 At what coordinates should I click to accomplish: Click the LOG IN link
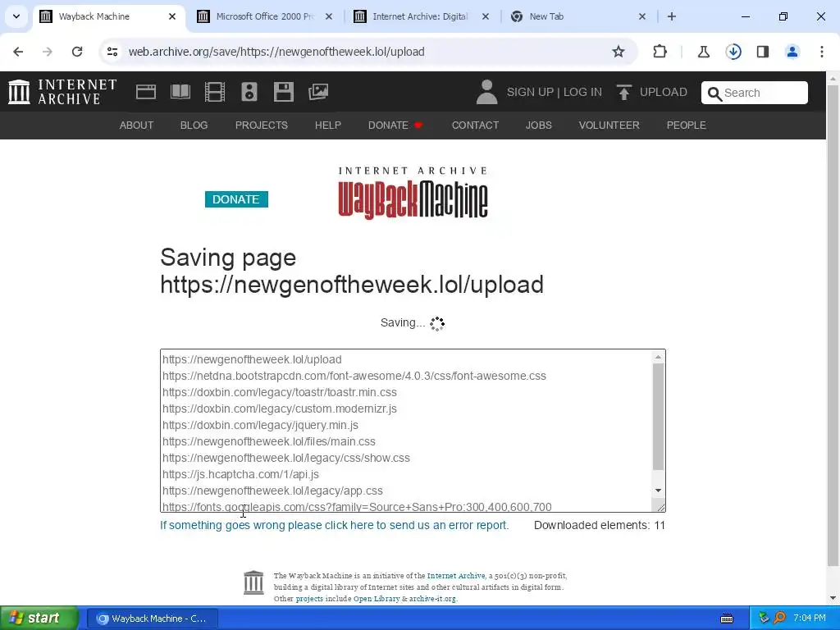coord(582,92)
